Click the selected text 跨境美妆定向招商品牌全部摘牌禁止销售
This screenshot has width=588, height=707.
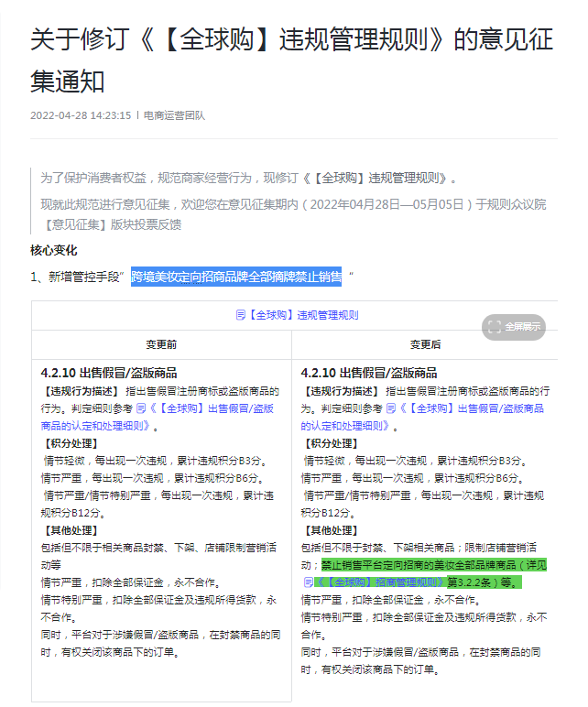[236, 277]
